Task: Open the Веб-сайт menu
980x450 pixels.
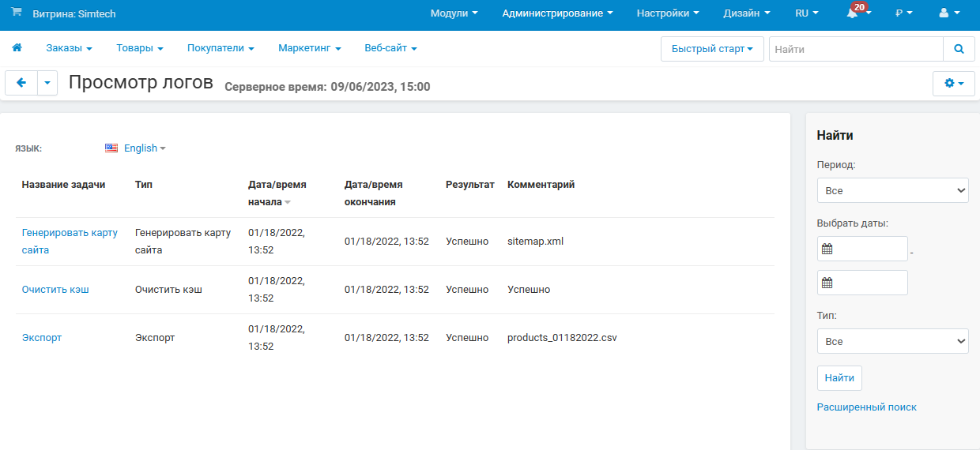Action: (390, 48)
